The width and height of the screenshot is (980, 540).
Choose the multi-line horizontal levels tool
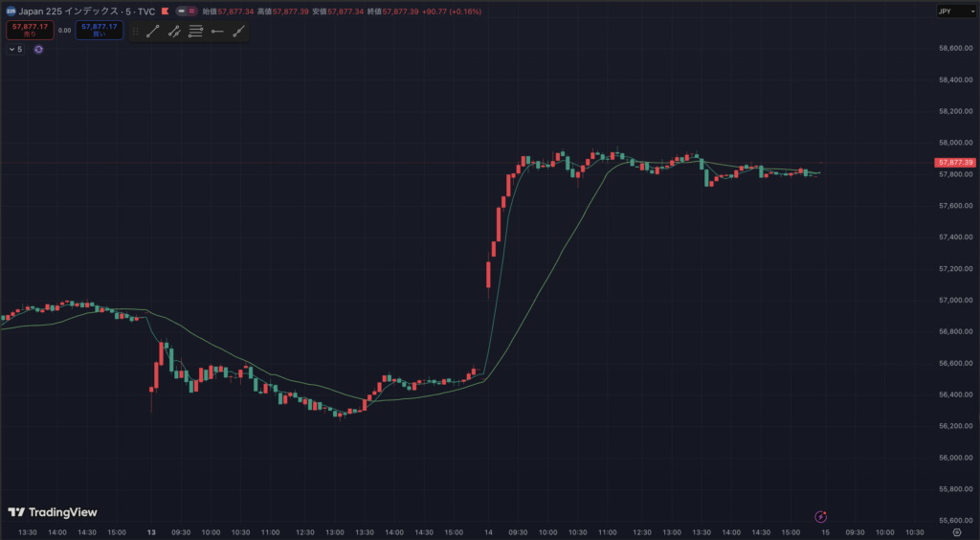195,32
